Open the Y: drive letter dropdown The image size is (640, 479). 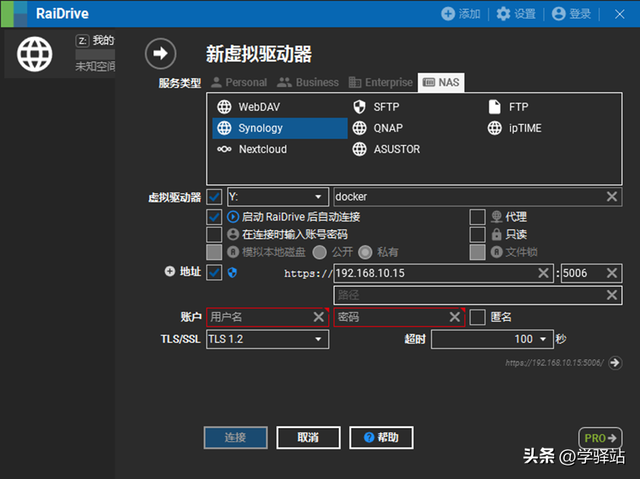(x=278, y=197)
